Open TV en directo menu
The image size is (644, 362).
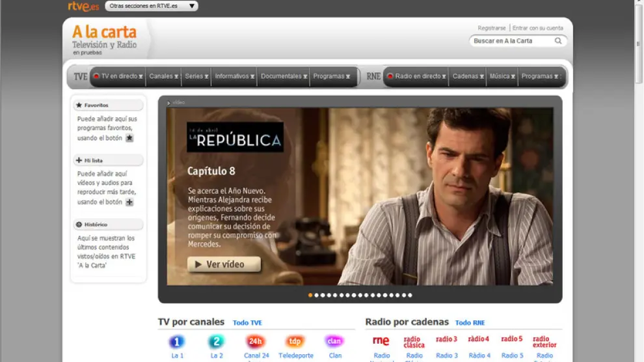tap(118, 76)
